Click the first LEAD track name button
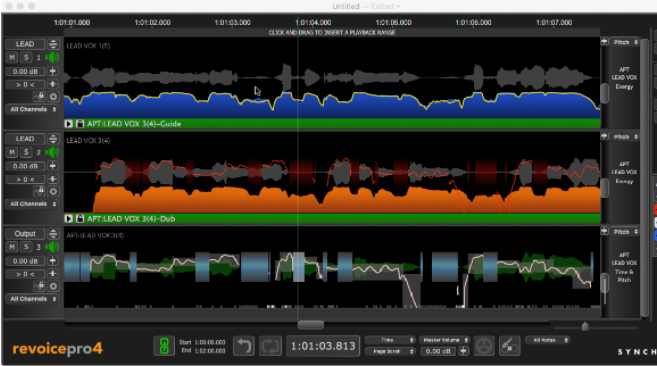Viewport: 657px width, 366px height. (25, 44)
